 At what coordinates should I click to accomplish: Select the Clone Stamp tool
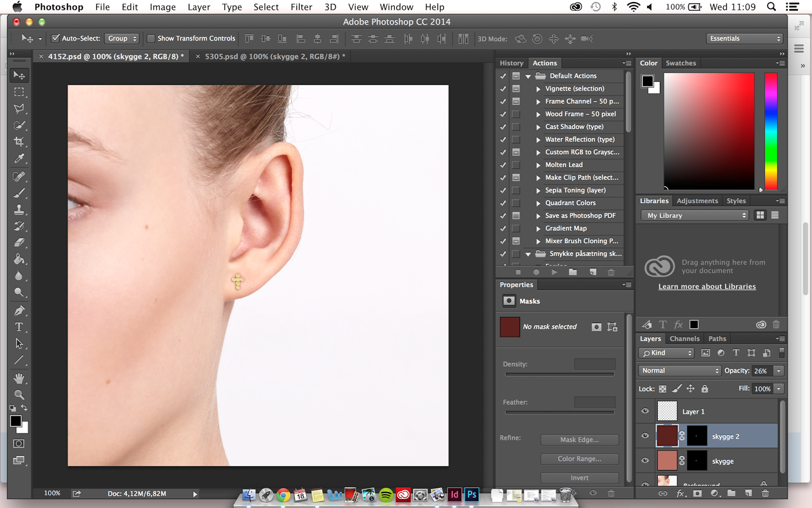coord(19,209)
